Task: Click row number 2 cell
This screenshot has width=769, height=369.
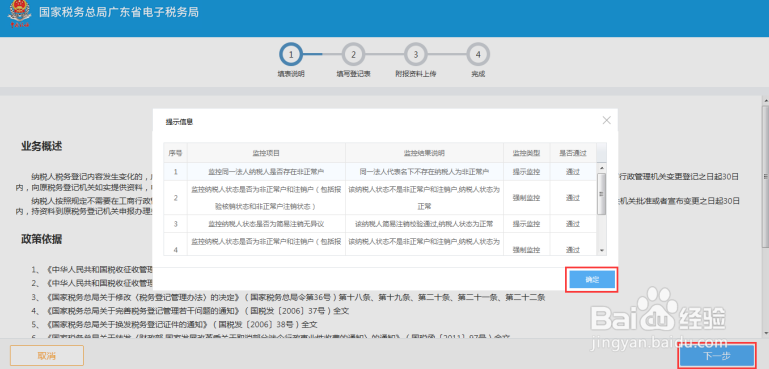Action: click(x=175, y=198)
